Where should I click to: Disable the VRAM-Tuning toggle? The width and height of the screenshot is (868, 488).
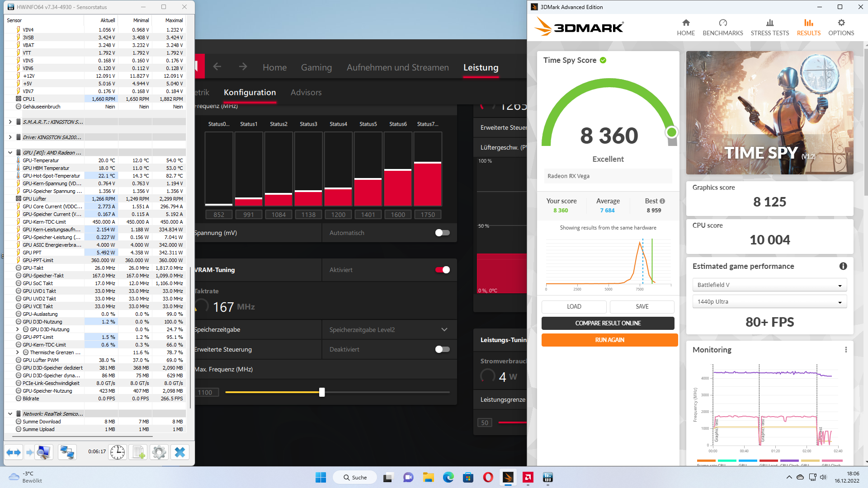[442, 270]
